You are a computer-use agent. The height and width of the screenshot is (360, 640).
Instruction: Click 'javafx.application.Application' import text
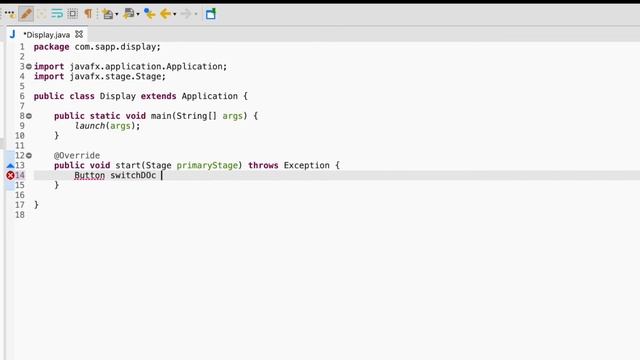[145, 67]
